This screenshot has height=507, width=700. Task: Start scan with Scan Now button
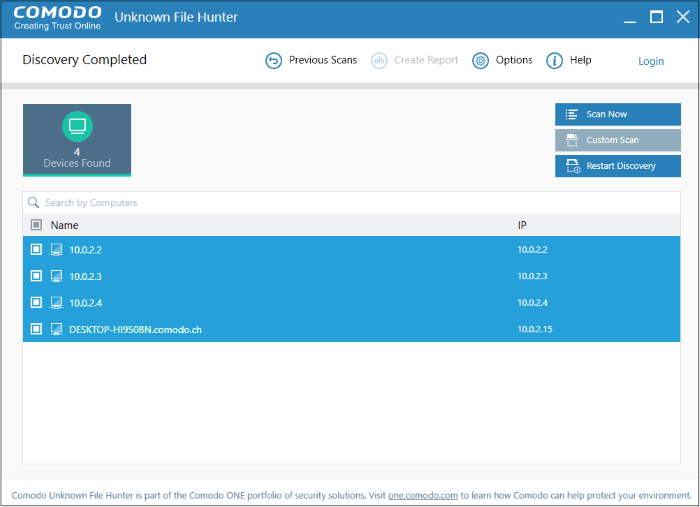[618, 114]
